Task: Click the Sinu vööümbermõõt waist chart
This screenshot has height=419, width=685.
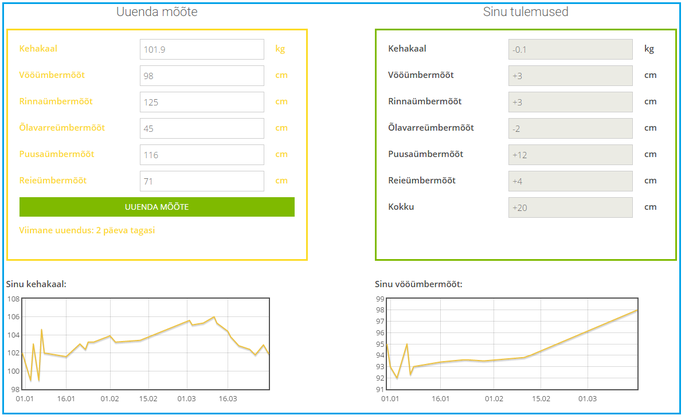Action: 512,344
